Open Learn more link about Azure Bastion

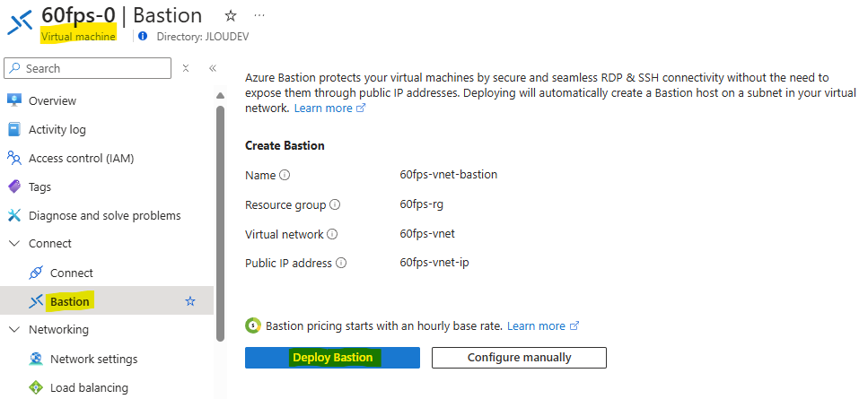[x=329, y=108]
